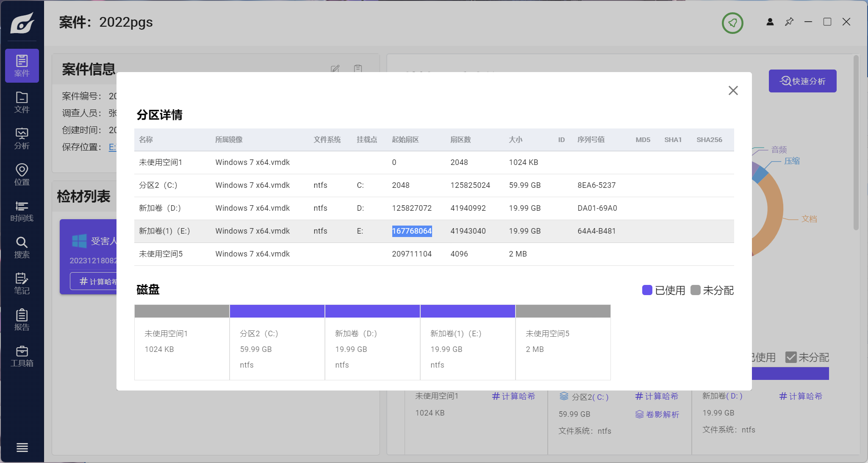Close the 分区详情 dialog with the X
868x463 pixels.
733,90
